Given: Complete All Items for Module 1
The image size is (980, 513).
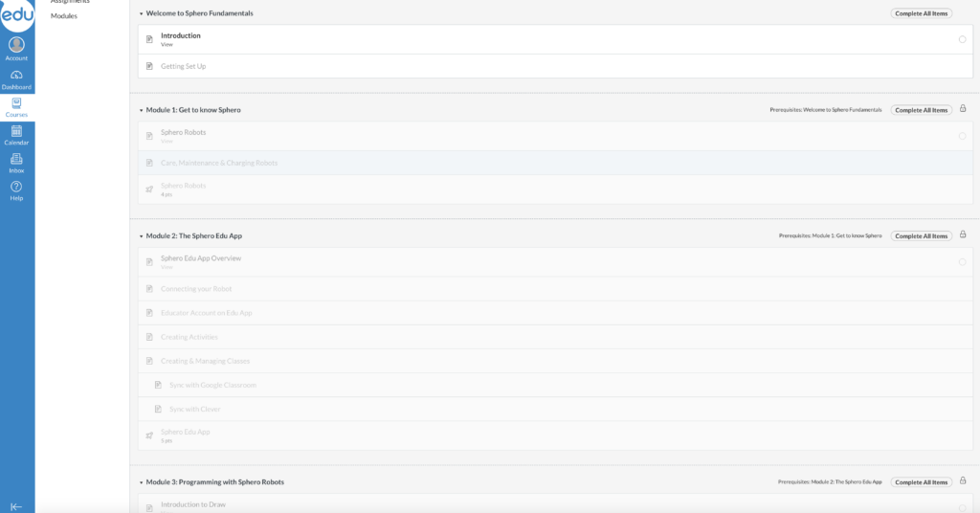Looking at the screenshot, I should (922, 110).
